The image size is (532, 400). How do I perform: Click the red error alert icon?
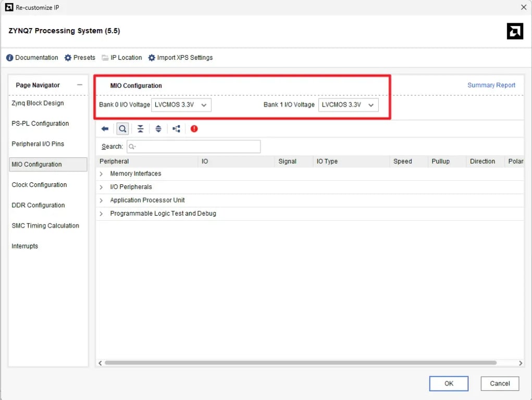[194, 129]
